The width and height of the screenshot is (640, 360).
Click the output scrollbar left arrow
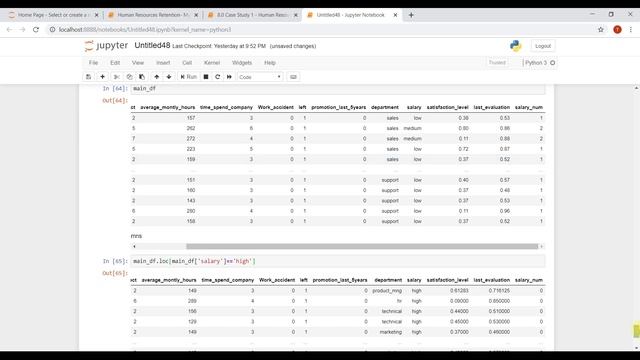pyautogui.click(x=134, y=247)
